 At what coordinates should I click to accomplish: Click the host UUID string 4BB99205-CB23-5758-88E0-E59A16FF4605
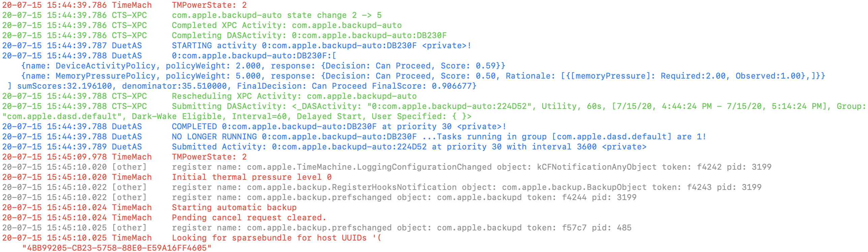pos(117,248)
